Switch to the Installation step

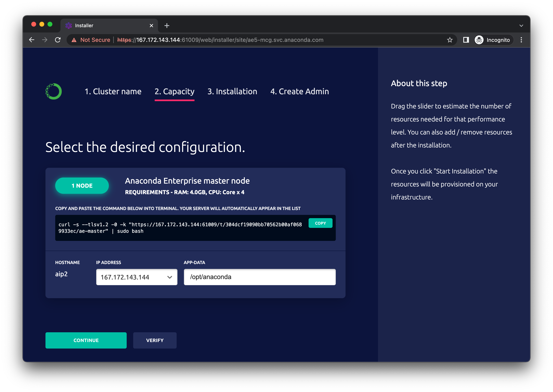click(x=232, y=91)
